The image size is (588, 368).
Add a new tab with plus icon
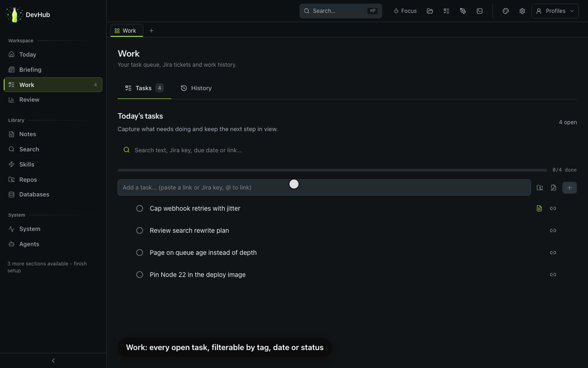coord(151,30)
